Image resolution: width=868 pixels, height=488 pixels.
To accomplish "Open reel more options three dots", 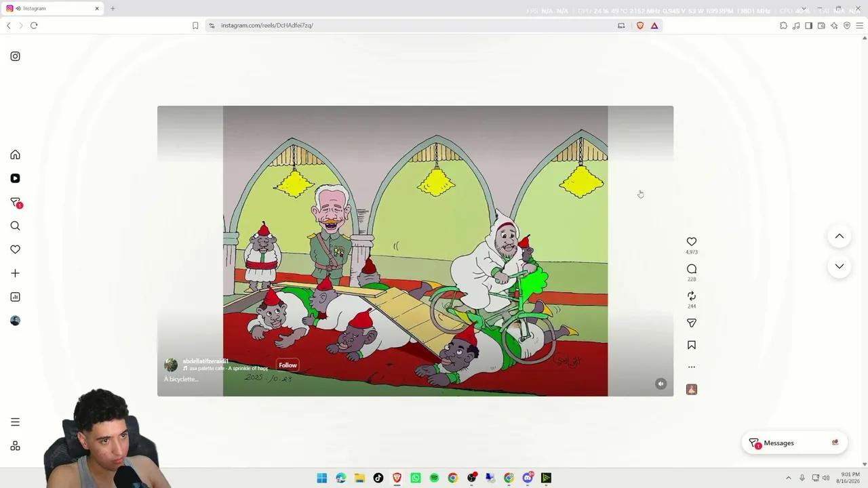I will 692,367.
